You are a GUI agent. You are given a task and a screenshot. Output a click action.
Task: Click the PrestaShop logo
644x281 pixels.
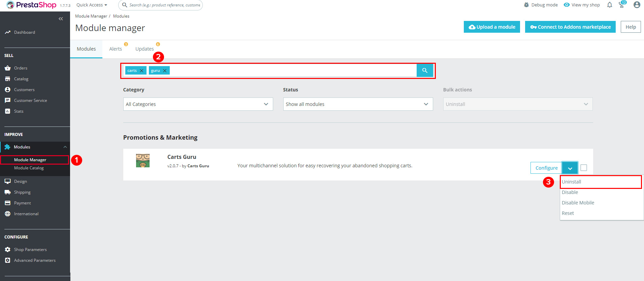[31, 5]
